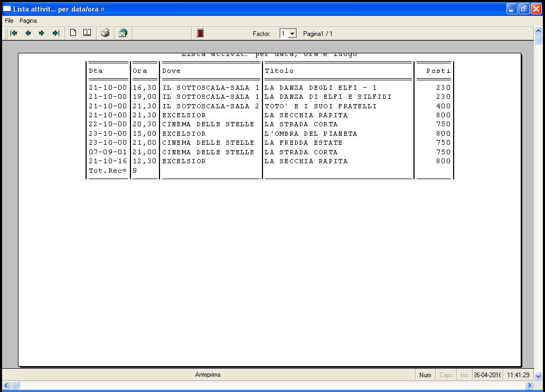Click the horizontal scrollbar right arrow
This screenshot has width=545, height=392.
[529, 385]
